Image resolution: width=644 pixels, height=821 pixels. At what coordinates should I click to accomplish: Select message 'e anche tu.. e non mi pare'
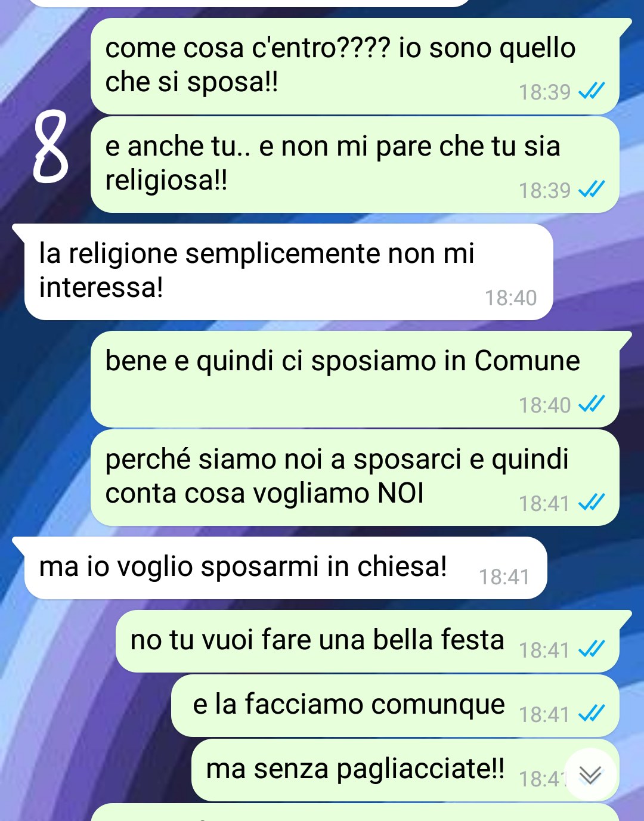click(x=355, y=164)
